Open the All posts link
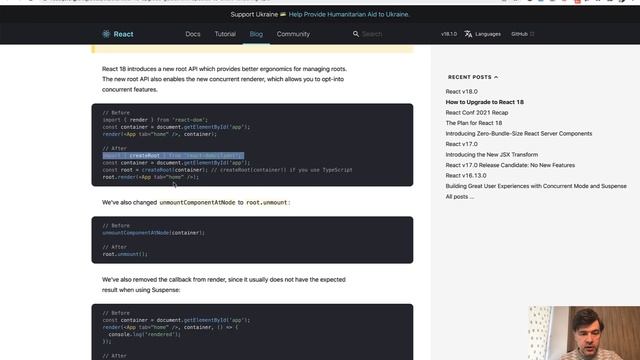Image resolution: width=640 pixels, height=360 pixels. pyautogui.click(x=460, y=197)
